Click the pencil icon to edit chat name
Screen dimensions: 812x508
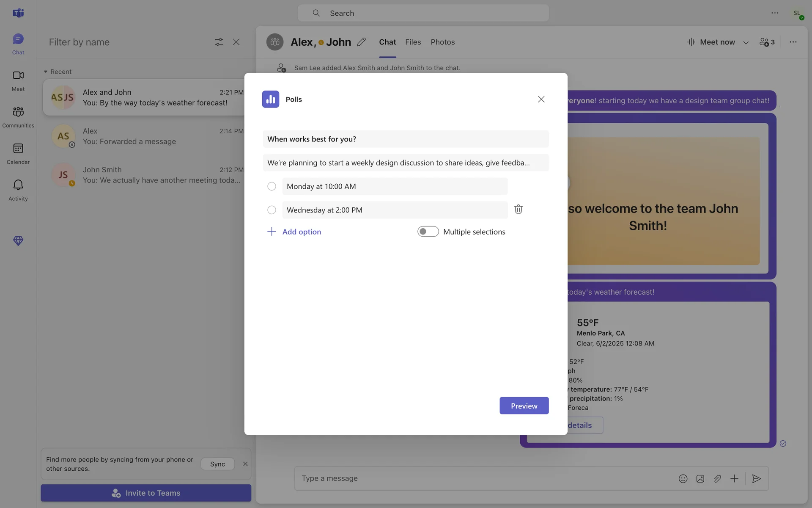[x=361, y=42]
